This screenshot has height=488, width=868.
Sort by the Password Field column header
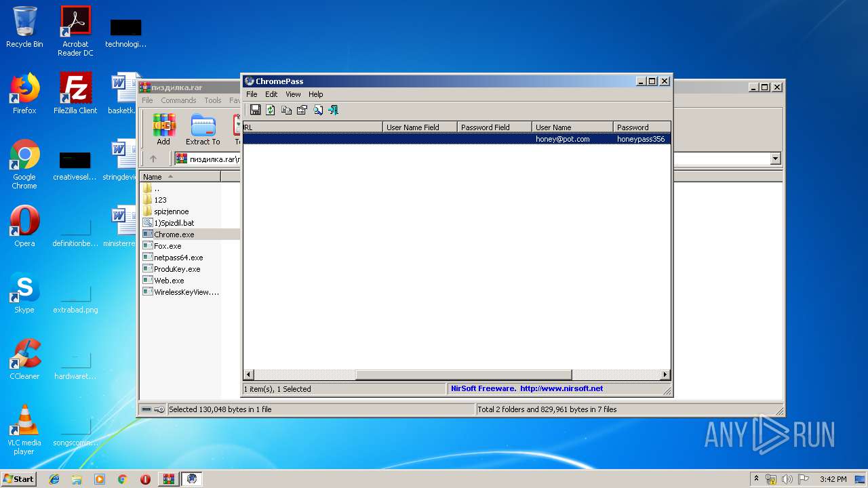click(494, 127)
